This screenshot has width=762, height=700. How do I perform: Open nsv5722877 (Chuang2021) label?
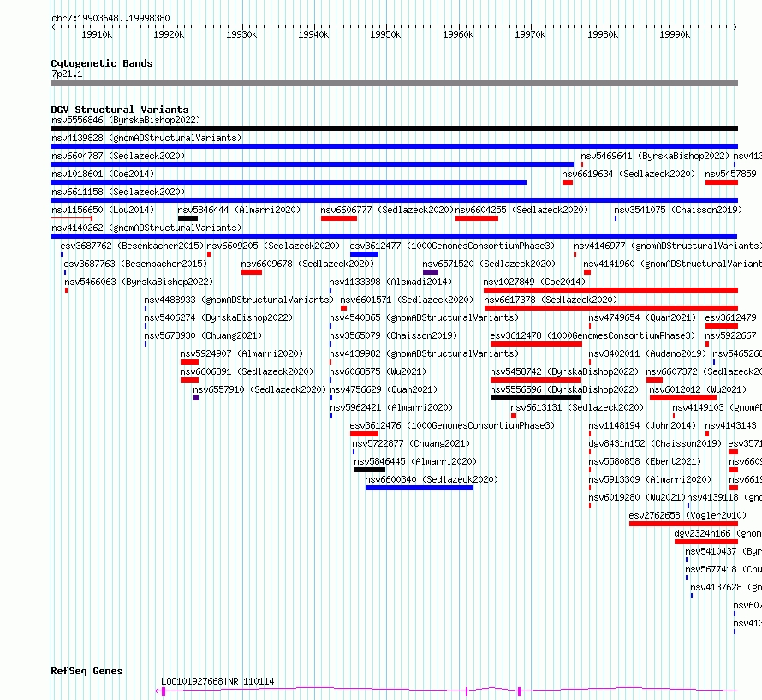[x=411, y=443]
